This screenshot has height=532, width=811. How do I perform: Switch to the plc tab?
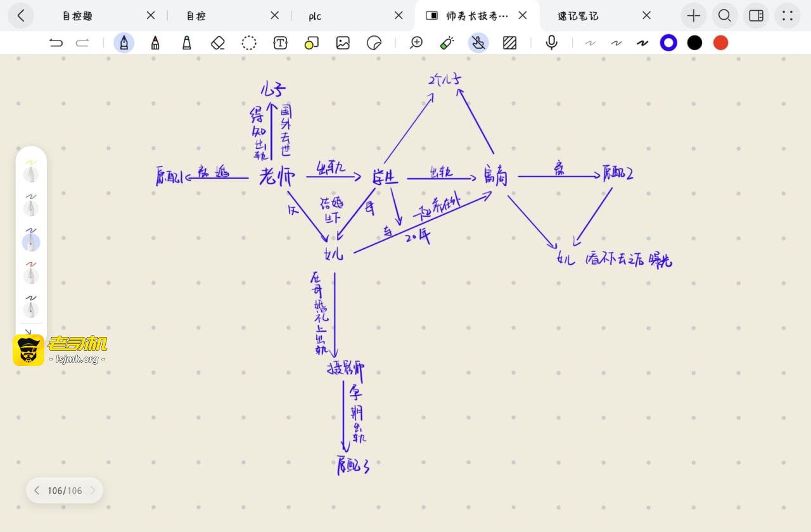(x=315, y=16)
